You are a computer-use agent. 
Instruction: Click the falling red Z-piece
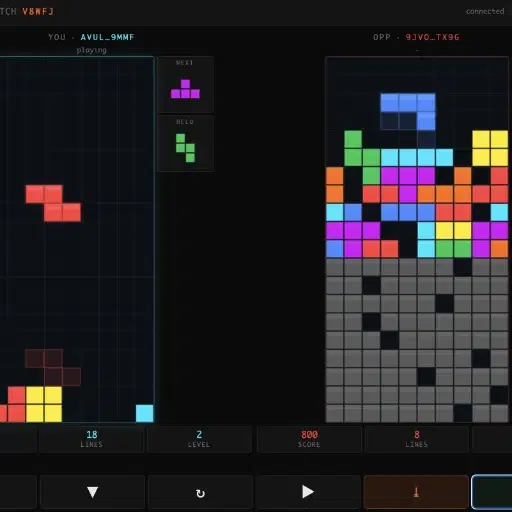click(53, 203)
